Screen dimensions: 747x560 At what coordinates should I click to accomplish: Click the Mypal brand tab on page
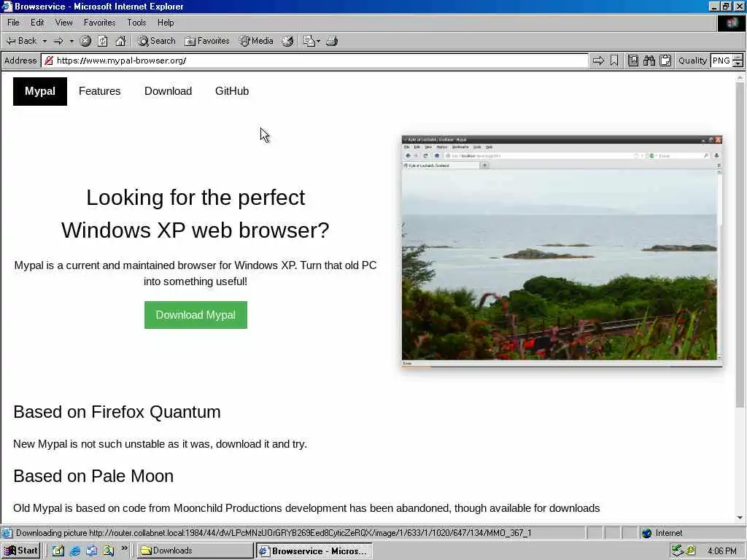(40, 91)
